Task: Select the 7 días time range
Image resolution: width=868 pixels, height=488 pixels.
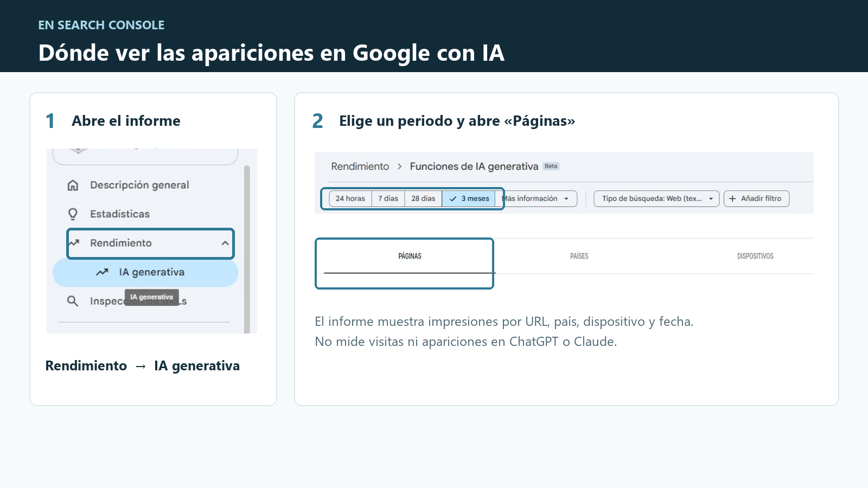Action: (x=388, y=198)
